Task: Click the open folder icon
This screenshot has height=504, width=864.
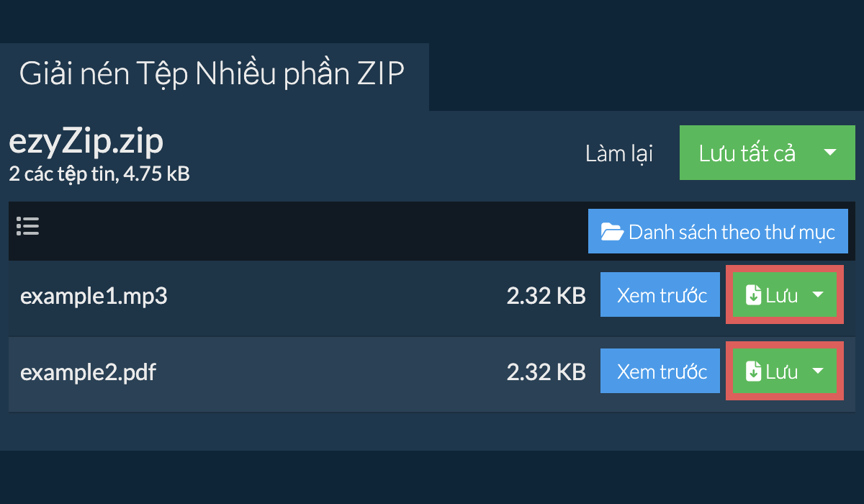Action: [x=612, y=232]
